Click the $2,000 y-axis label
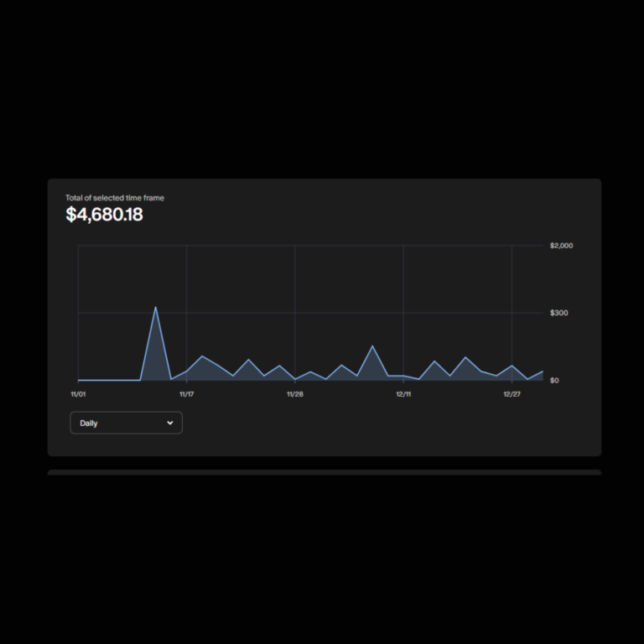Image resolution: width=644 pixels, height=644 pixels. click(x=561, y=246)
